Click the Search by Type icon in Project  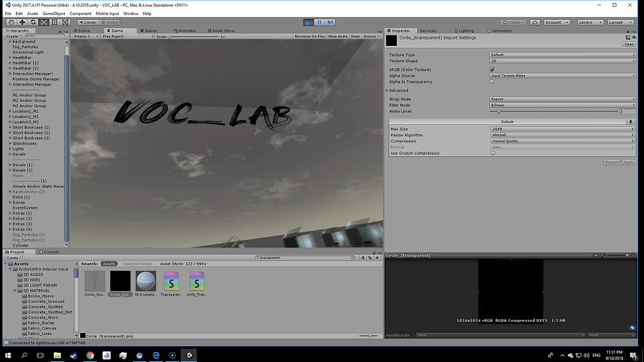coord(363,258)
